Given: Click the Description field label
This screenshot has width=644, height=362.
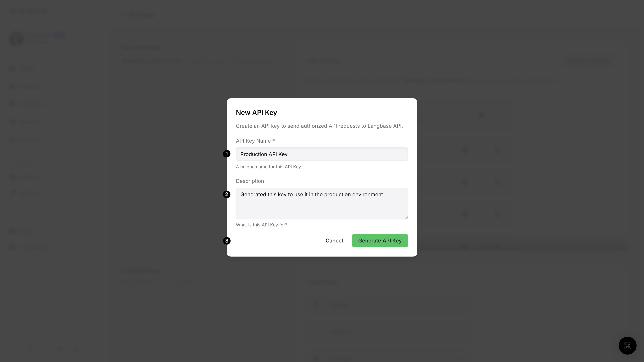Looking at the screenshot, I should point(250,181).
